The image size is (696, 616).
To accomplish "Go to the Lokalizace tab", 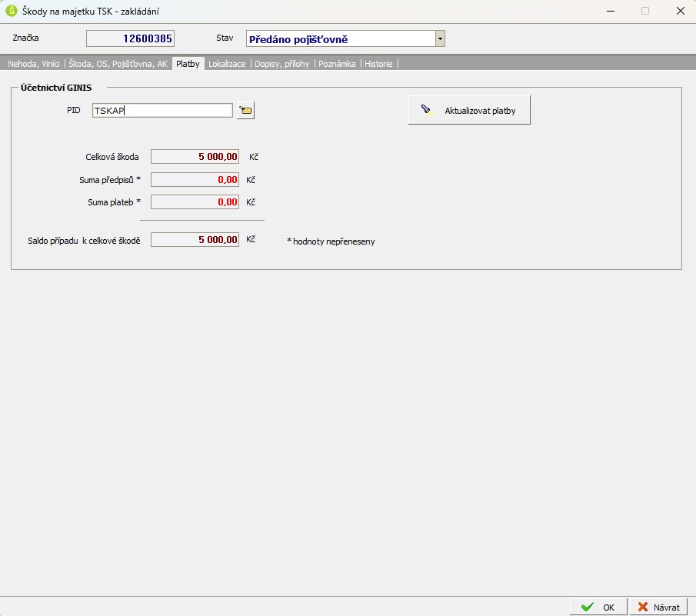I will click(227, 64).
